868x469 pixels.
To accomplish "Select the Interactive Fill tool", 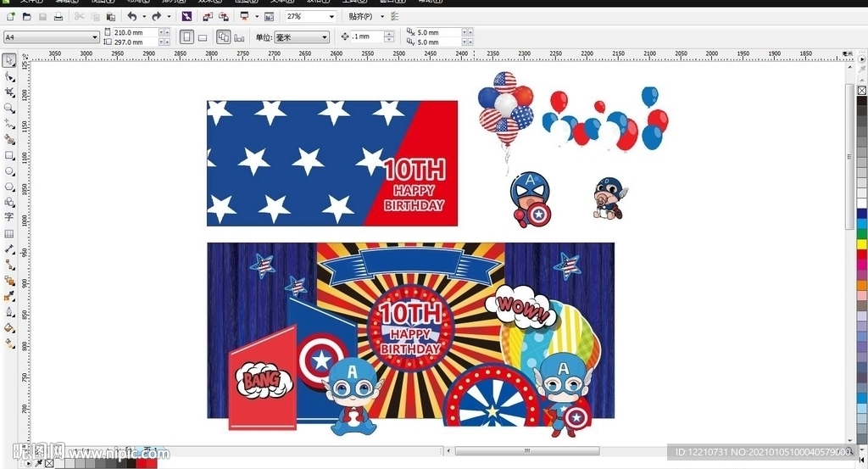I will tap(8, 343).
